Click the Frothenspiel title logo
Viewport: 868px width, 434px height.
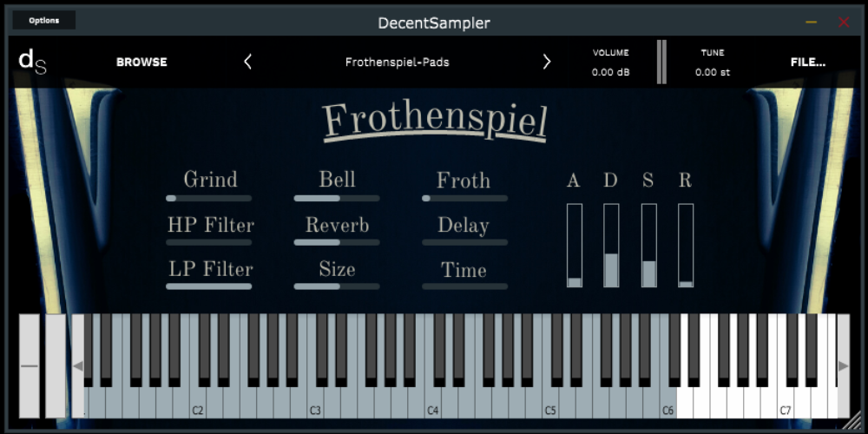tap(435, 122)
